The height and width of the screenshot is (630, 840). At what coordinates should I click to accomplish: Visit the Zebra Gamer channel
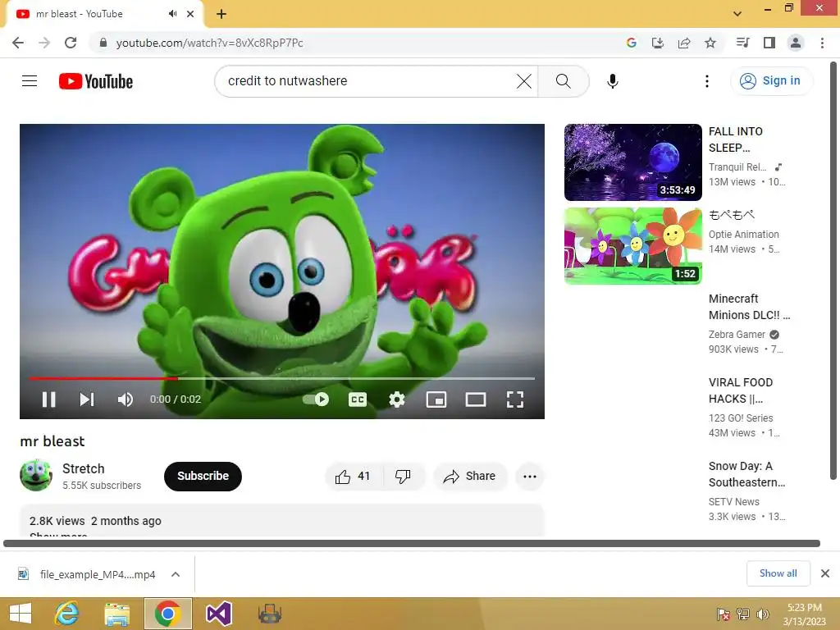point(737,335)
